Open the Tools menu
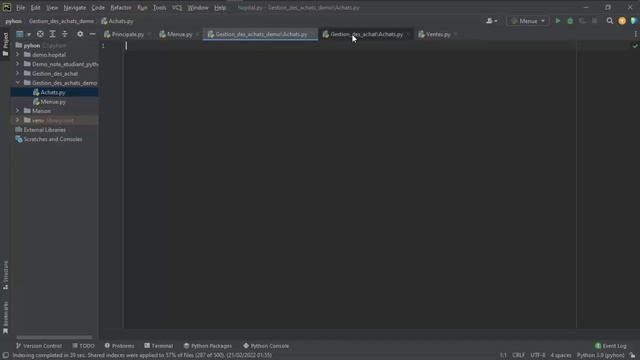Viewport: 640px width, 360px height. pos(160,8)
